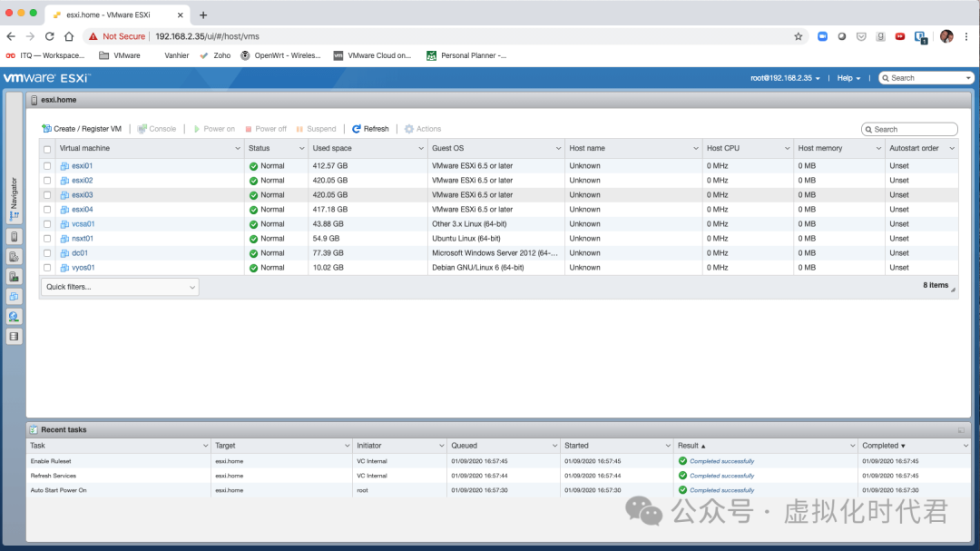The image size is (980, 551).
Task: Click the VM icon beside esxi02
Action: pos(64,181)
